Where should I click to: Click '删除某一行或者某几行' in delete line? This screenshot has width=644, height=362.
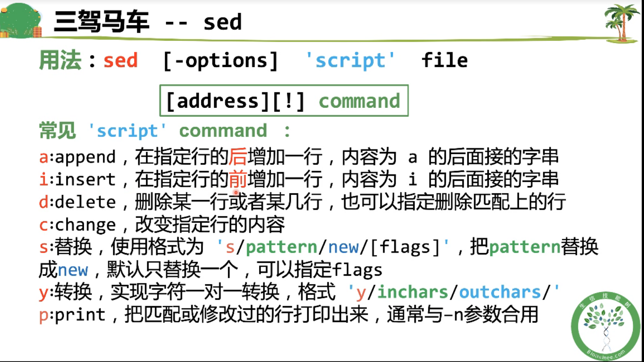coord(229,202)
